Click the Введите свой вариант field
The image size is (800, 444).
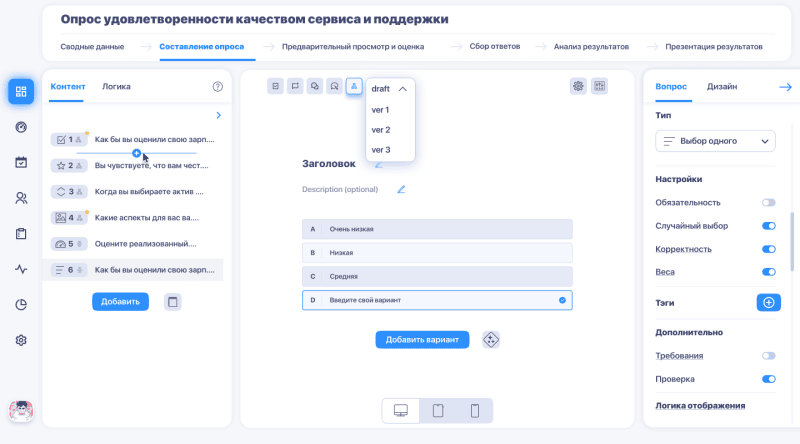pyautogui.click(x=437, y=300)
